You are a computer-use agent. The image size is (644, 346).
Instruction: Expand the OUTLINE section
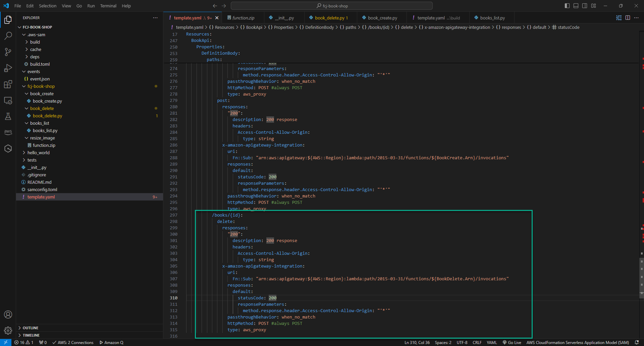click(x=90, y=328)
